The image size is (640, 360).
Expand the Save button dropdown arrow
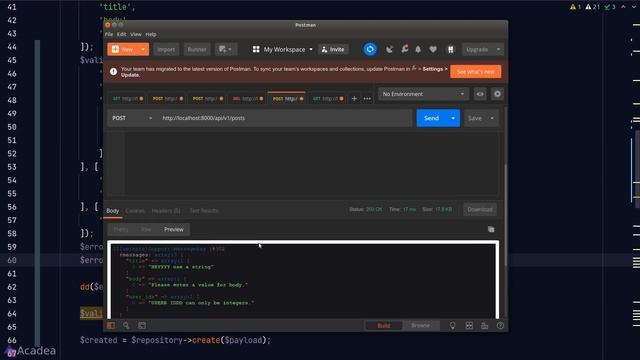point(492,118)
